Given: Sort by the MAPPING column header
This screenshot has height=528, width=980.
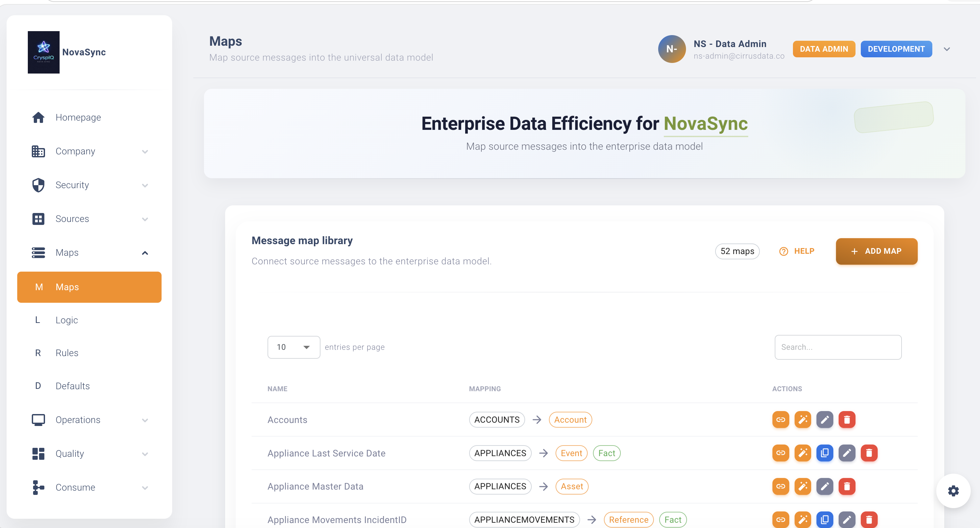Looking at the screenshot, I should click(485, 389).
